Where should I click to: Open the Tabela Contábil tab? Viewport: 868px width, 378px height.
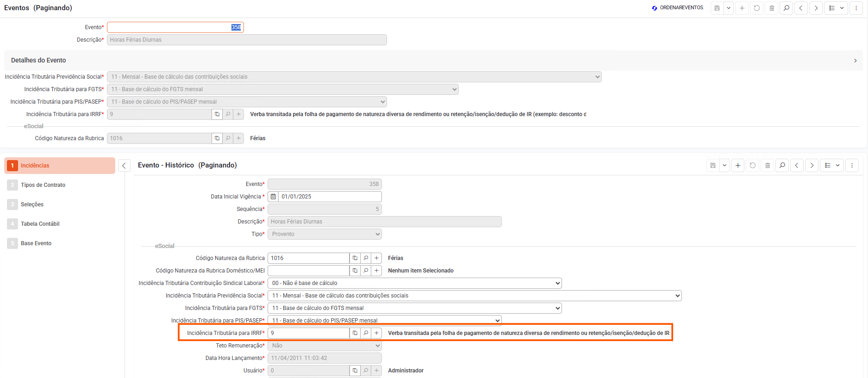[40, 224]
